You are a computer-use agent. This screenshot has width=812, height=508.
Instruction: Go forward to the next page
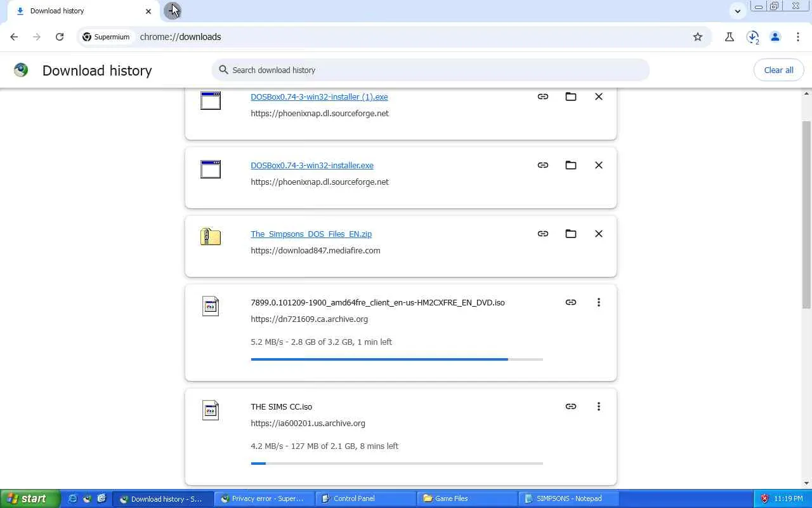click(x=37, y=37)
